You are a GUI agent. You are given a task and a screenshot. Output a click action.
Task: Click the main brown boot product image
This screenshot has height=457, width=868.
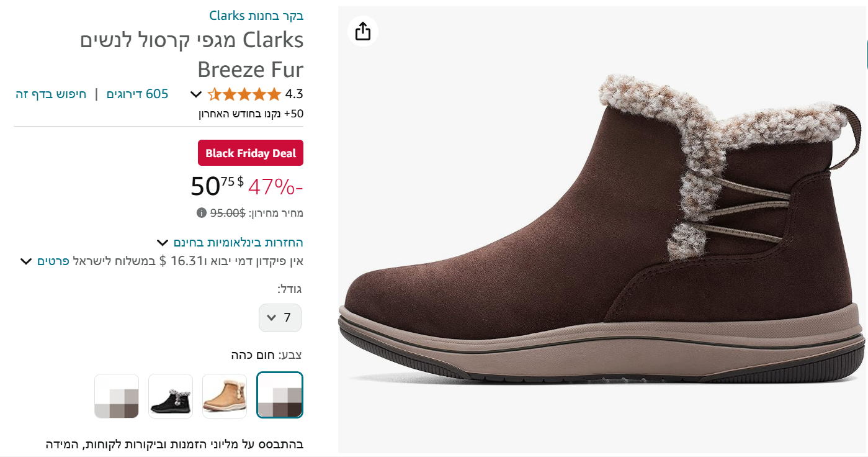[x=601, y=229]
